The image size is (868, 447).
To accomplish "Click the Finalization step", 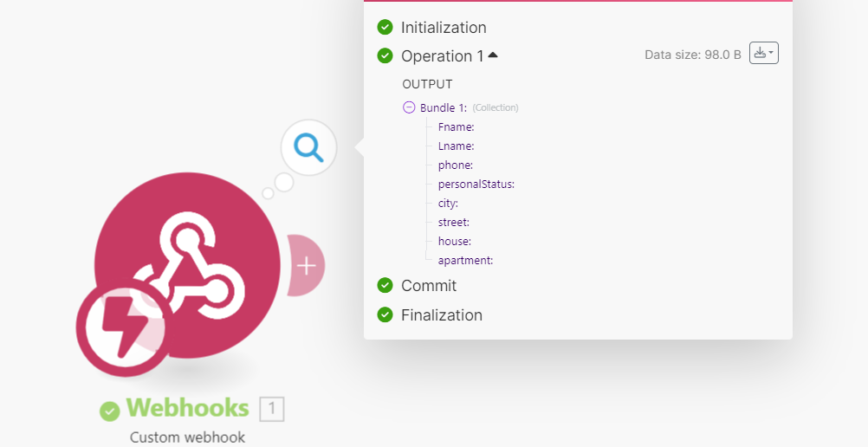I will (441, 314).
